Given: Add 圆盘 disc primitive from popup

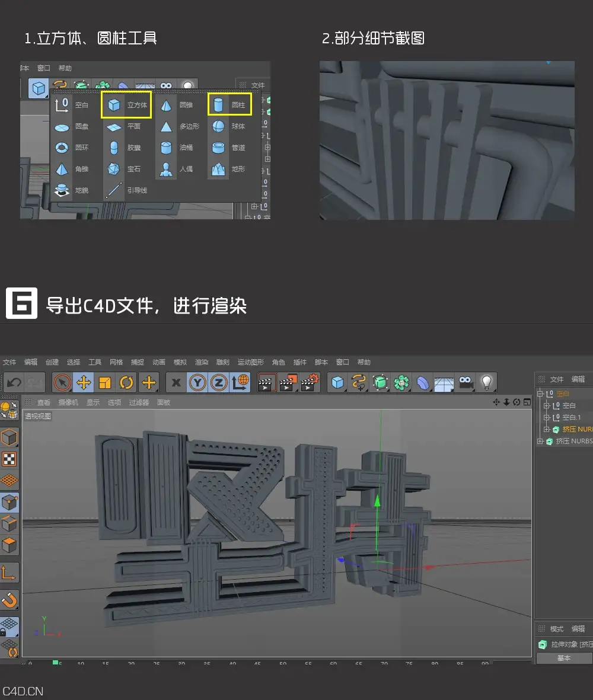Looking at the screenshot, I should pyautogui.click(x=71, y=126).
